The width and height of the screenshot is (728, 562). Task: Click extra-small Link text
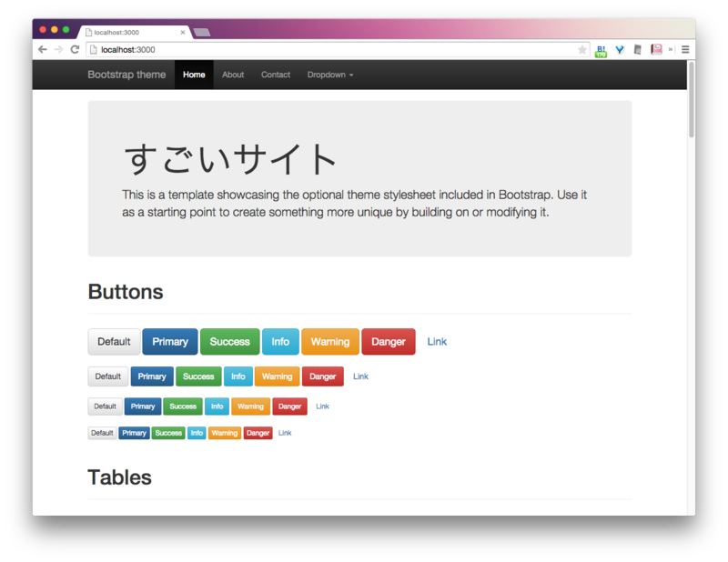coord(285,433)
